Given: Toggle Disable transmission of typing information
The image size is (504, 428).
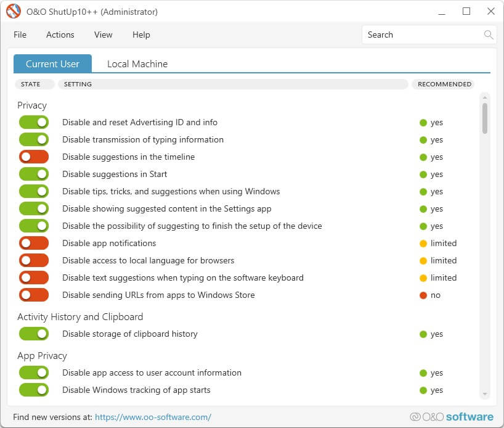Looking at the screenshot, I should (34, 139).
